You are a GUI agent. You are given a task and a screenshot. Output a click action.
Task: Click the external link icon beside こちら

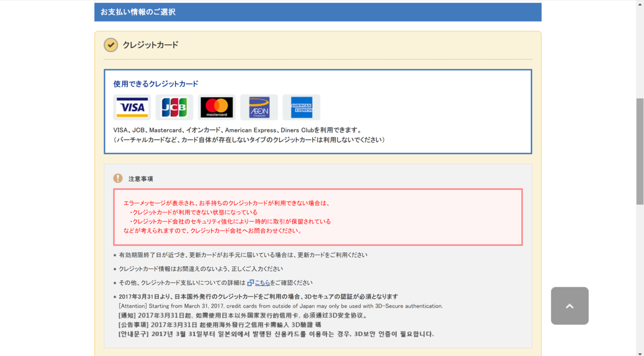point(251,282)
